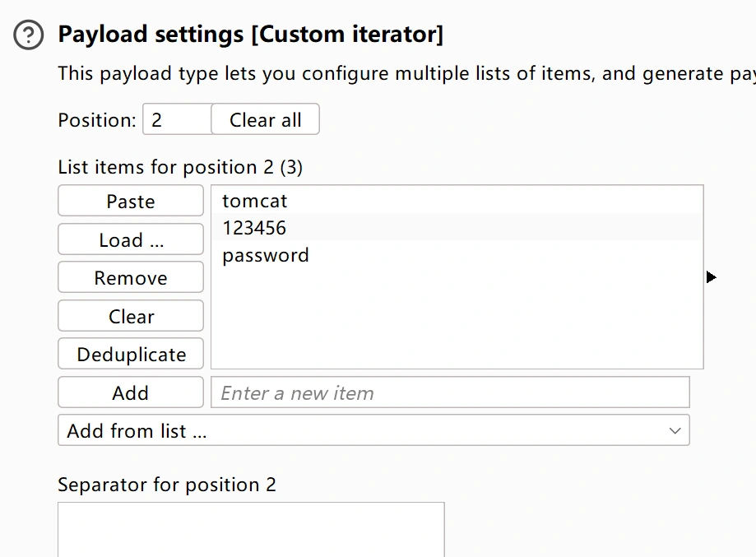Click inside the Separator for position 2 box
The image size is (756, 557).
pyautogui.click(x=251, y=530)
